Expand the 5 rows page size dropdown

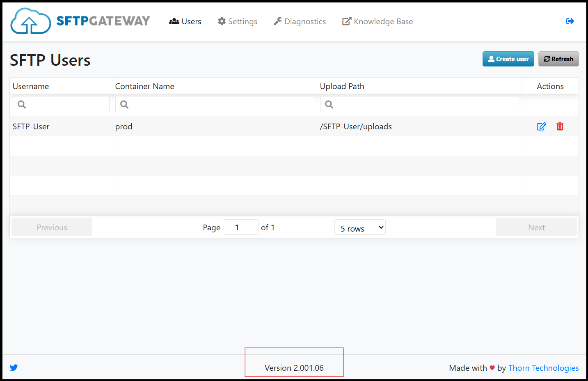pos(360,227)
